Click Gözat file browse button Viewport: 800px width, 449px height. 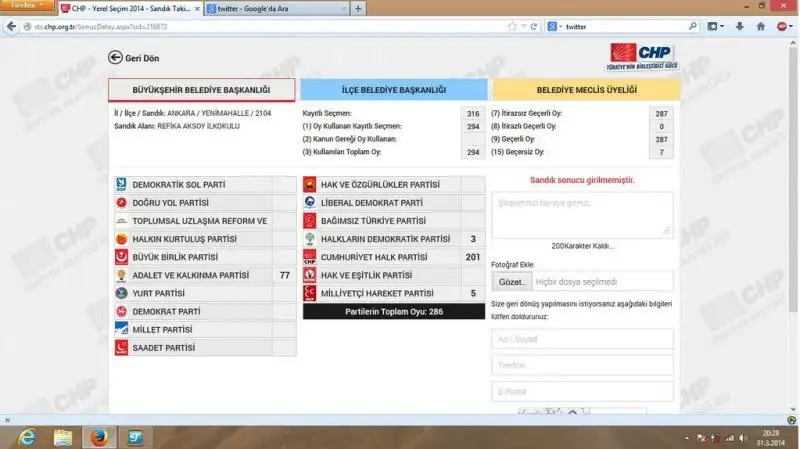coord(512,282)
